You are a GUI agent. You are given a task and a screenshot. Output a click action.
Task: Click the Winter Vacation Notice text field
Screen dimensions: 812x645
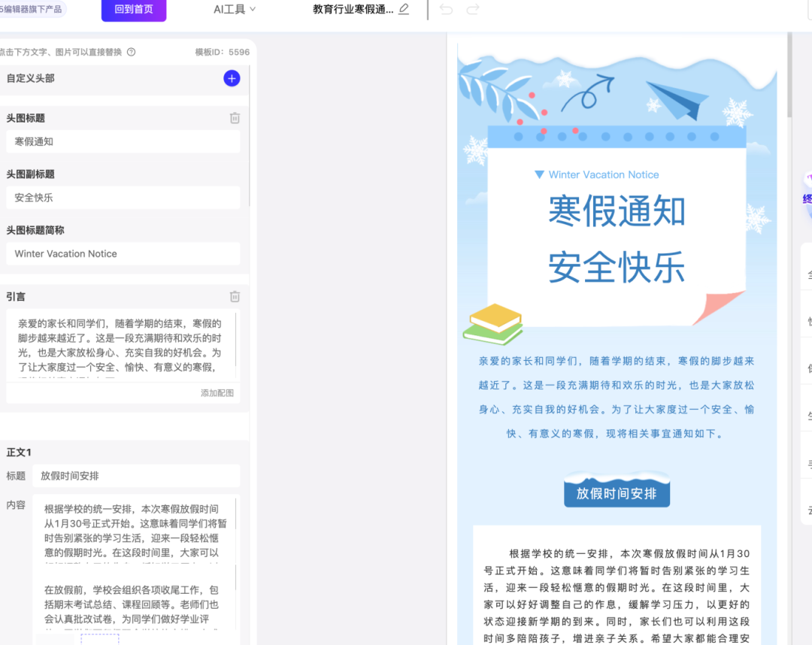point(123,253)
